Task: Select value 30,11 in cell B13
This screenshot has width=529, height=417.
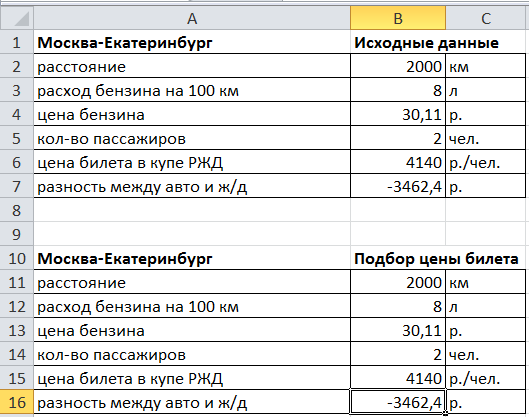Action: click(422, 331)
